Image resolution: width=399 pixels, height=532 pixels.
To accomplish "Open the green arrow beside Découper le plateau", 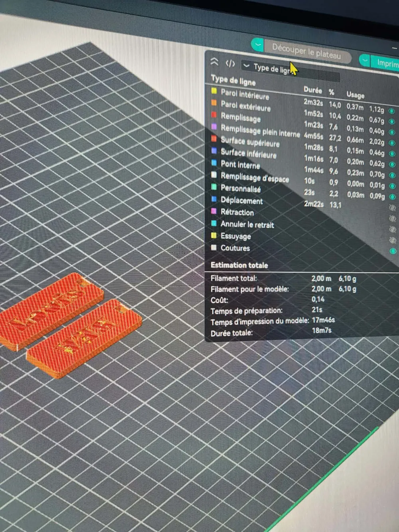I will [x=258, y=44].
